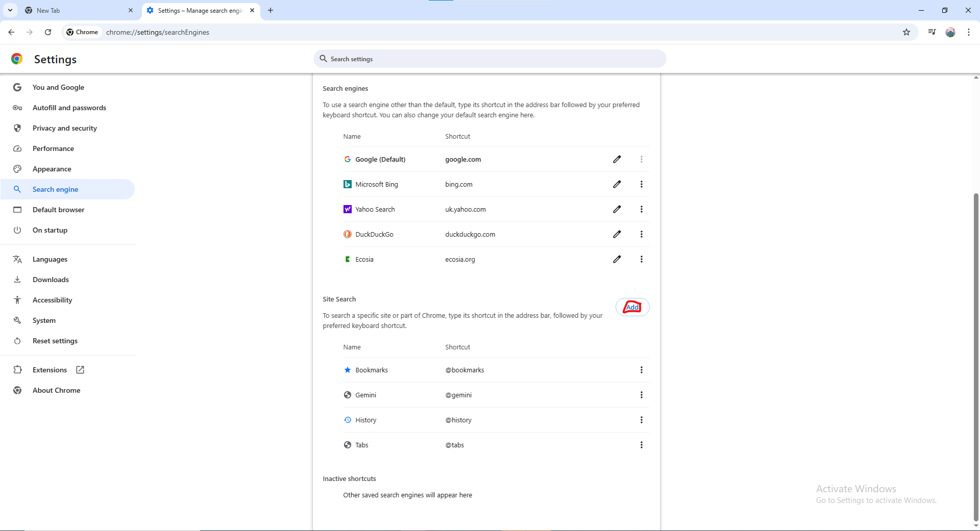Go to Privacy and security settings
Viewport: 980px width, 531px height.
[x=64, y=128]
